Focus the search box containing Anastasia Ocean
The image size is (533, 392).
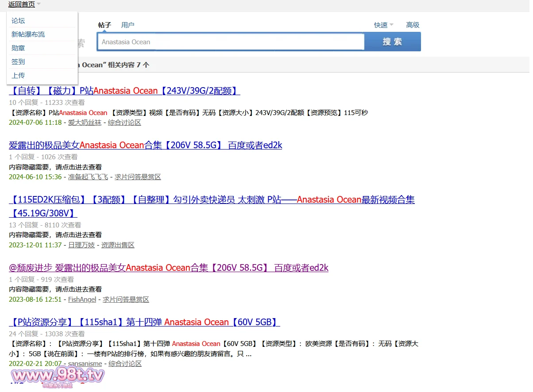[231, 42]
